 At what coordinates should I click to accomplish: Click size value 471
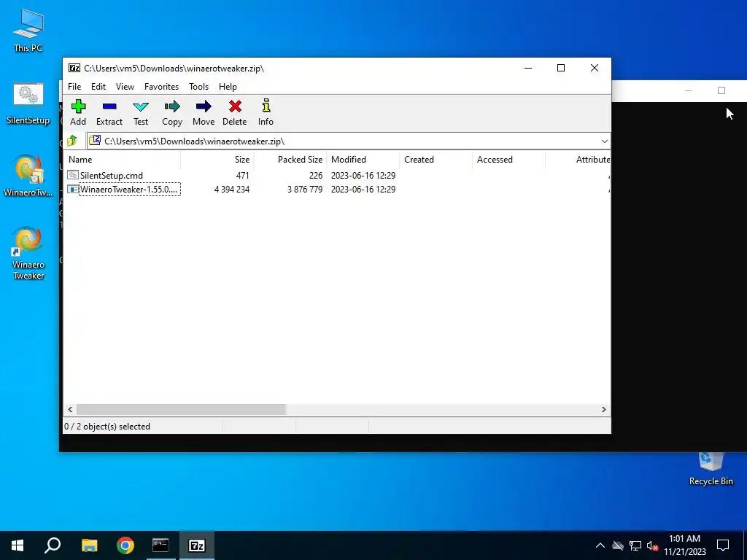242,176
